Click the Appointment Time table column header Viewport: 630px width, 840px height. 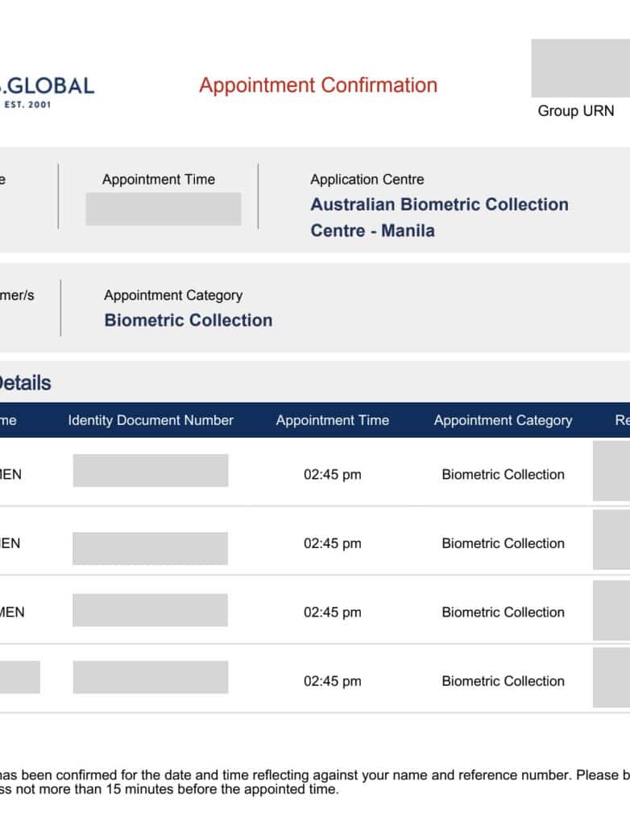[x=332, y=420]
